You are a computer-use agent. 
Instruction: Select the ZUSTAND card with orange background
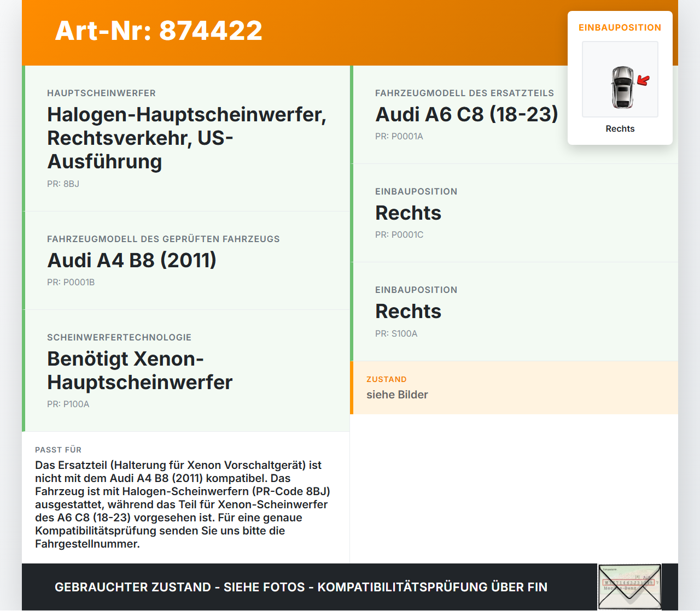click(x=514, y=387)
